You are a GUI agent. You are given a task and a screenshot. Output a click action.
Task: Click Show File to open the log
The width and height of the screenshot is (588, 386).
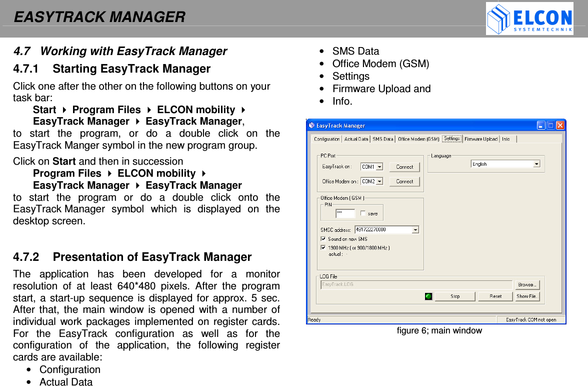point(527,296)
